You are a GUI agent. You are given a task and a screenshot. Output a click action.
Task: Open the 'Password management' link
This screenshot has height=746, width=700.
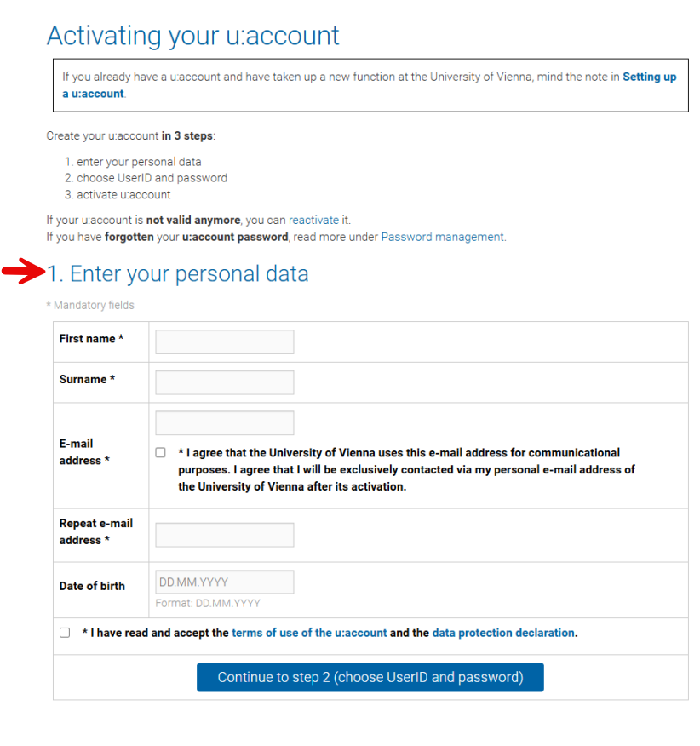442,237
